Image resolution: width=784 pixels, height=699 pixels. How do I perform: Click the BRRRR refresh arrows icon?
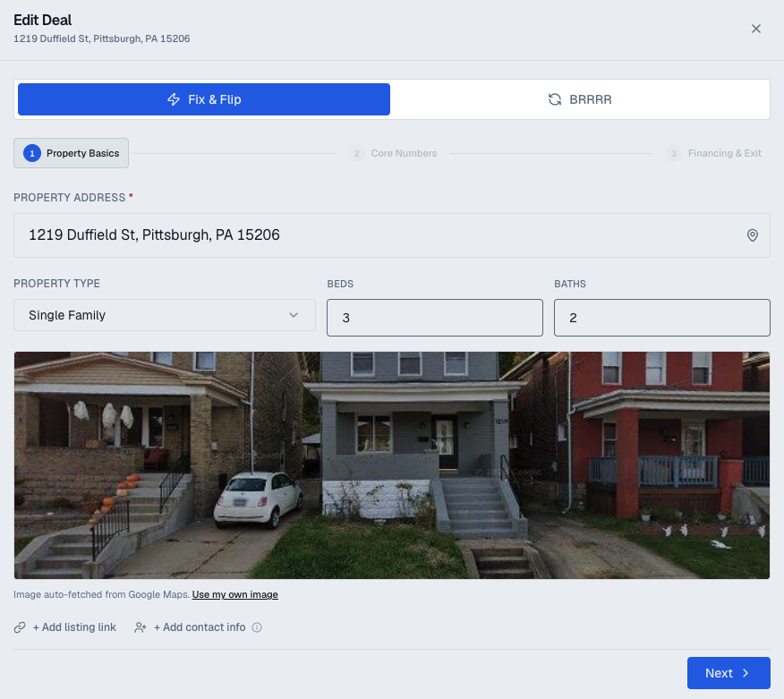click(x=555, y=99)
